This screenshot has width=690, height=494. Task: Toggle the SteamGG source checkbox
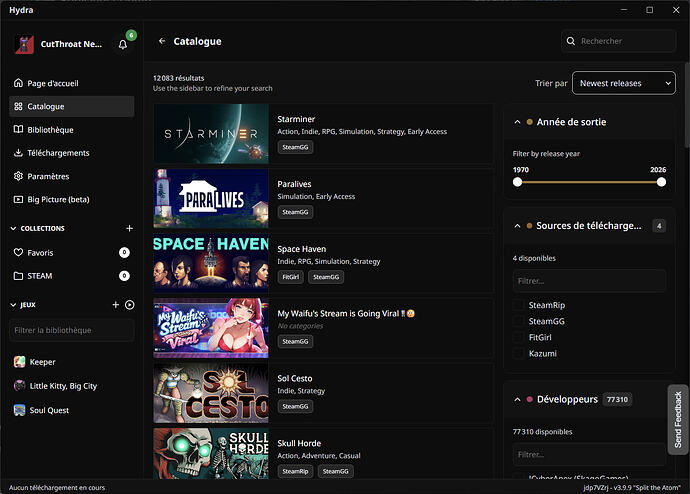(519, 321)
